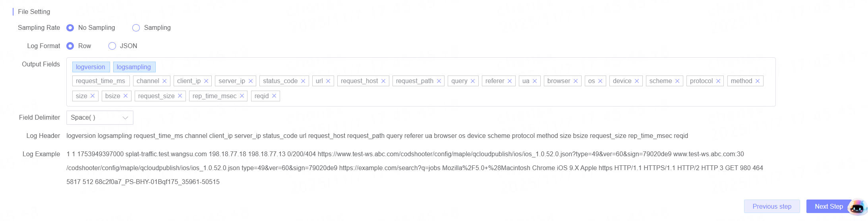Remove the request_host field tag
Viewport: 868px width, 221px height.
383,81
